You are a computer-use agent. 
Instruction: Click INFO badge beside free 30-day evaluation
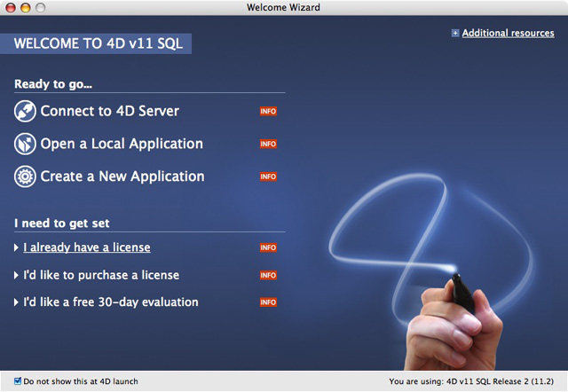(268, 302)
